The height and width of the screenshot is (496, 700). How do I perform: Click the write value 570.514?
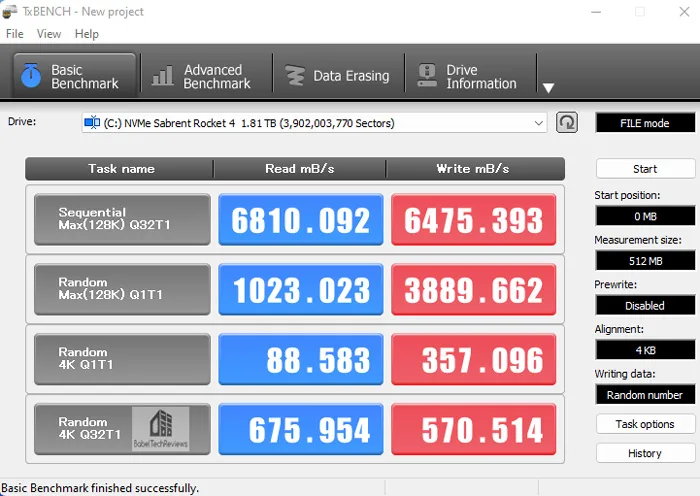(x=474, y=429)
